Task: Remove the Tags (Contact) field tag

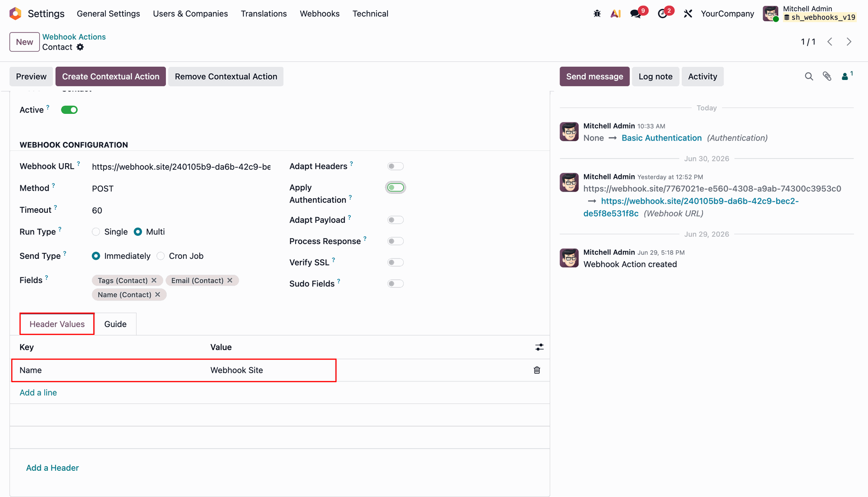Action: 154,281
